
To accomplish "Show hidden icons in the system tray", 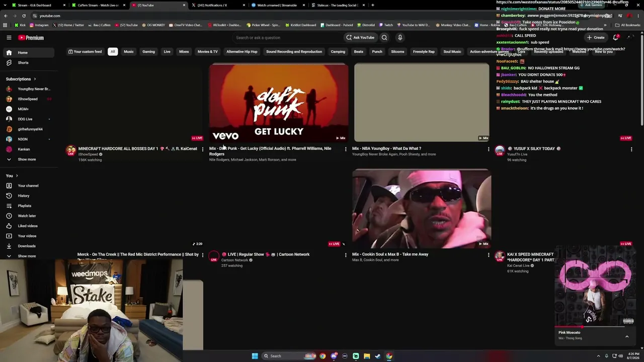I will 598,356.
